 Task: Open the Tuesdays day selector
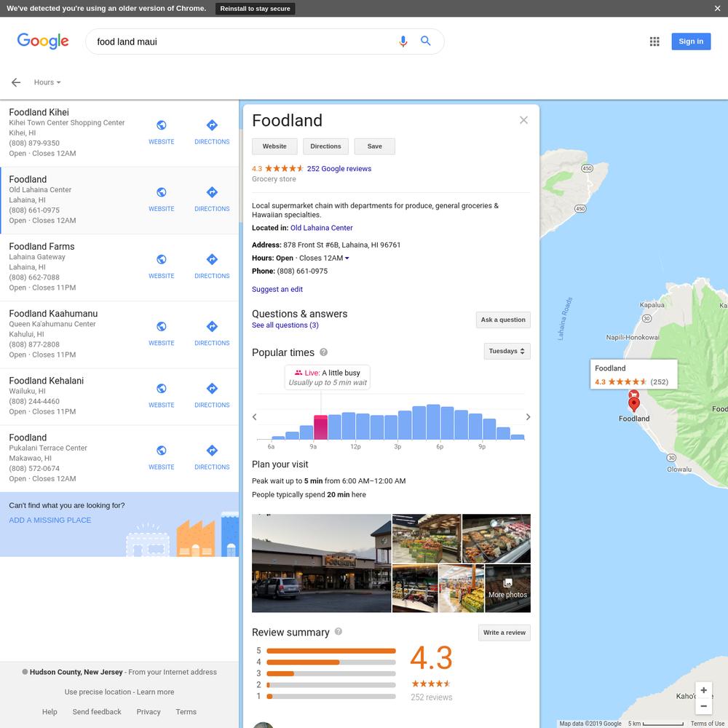point(507,351)
